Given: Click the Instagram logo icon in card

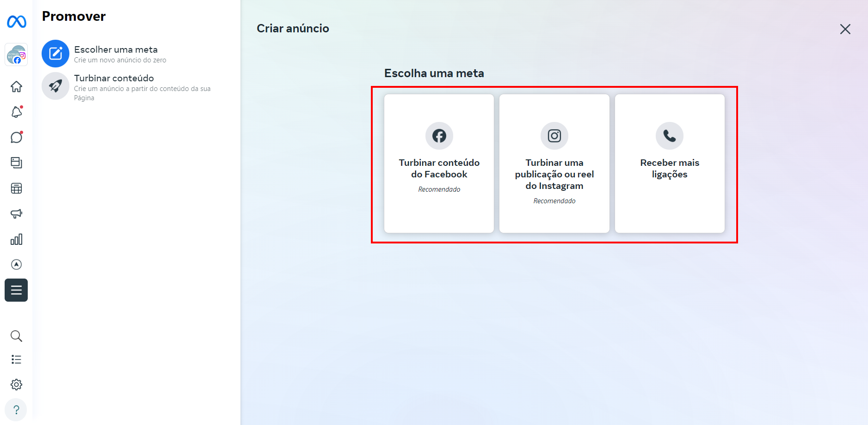Looking at the screenshot, I should click(x=554, y=136).
